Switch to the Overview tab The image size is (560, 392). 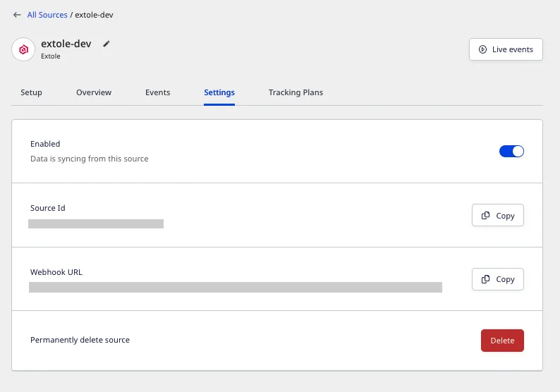click(94, 92)
